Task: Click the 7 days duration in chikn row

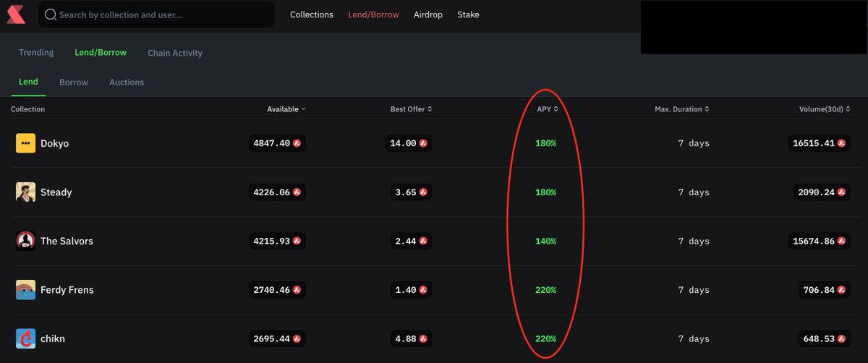Action: click(694, 338)
